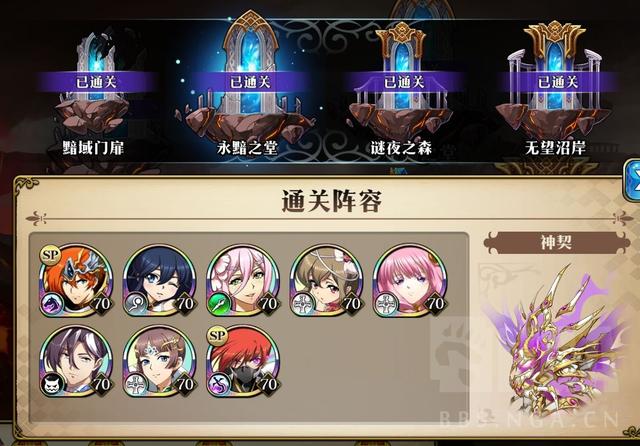640x446 pixels.
Task: Select the 永黯之堂 portal stage
Action: pos(248,88)
